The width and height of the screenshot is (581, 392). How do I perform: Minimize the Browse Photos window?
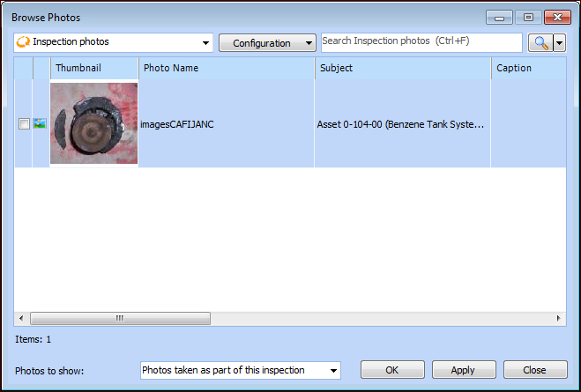(499, 17)
